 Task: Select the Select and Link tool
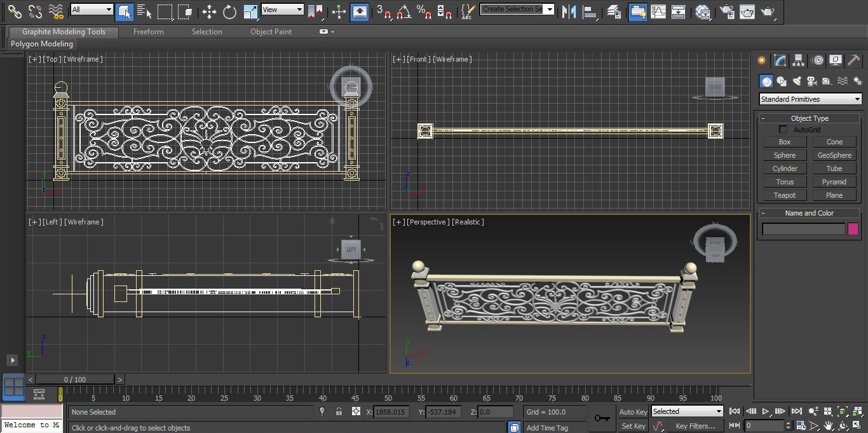[x=15, y=11]
